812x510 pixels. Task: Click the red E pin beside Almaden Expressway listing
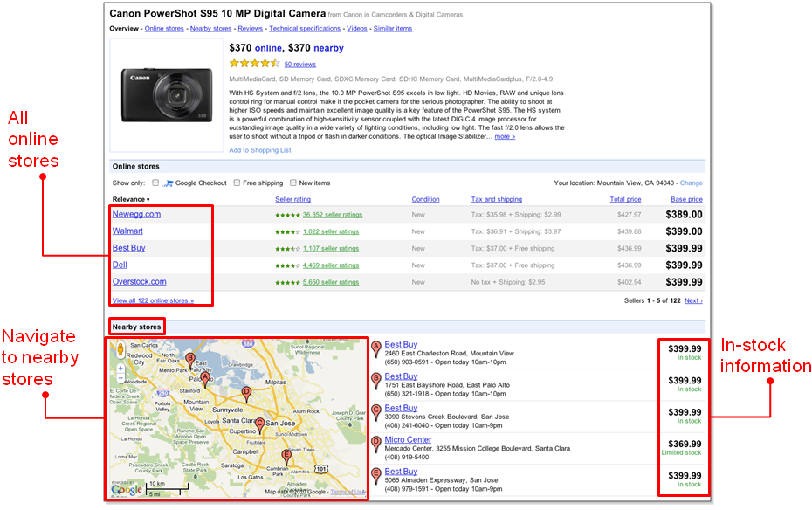click(x=376, y=475)
